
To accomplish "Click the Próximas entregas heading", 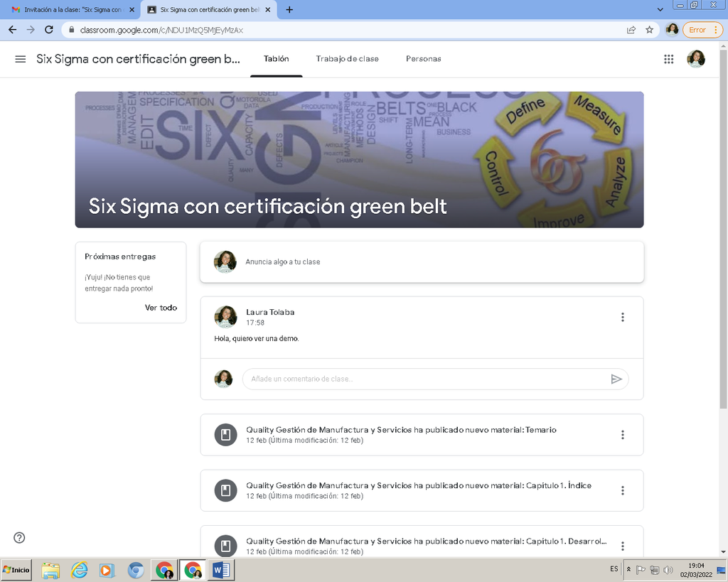I will tap(120, 257).
